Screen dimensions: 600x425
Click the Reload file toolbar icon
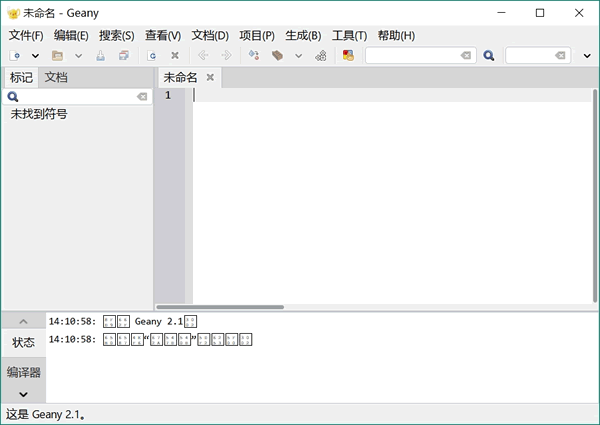pos(152,56)
